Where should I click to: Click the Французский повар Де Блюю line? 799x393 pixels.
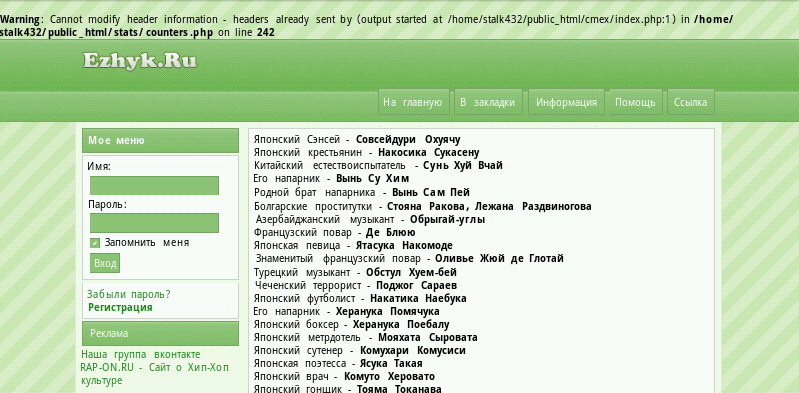(x=334, y=232)
